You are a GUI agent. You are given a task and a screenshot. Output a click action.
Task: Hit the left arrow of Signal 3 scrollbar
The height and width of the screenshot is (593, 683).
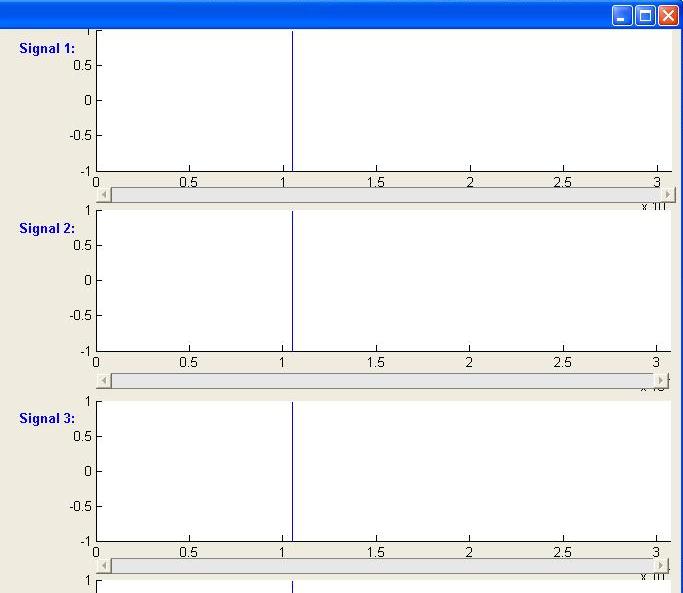pyautogui.click(x=103, y=566)
